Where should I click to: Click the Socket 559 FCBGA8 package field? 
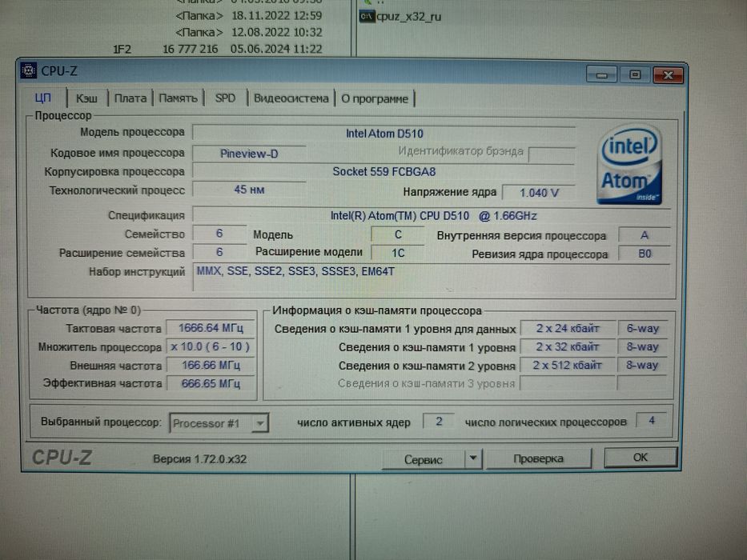click(x=384, y=171)
